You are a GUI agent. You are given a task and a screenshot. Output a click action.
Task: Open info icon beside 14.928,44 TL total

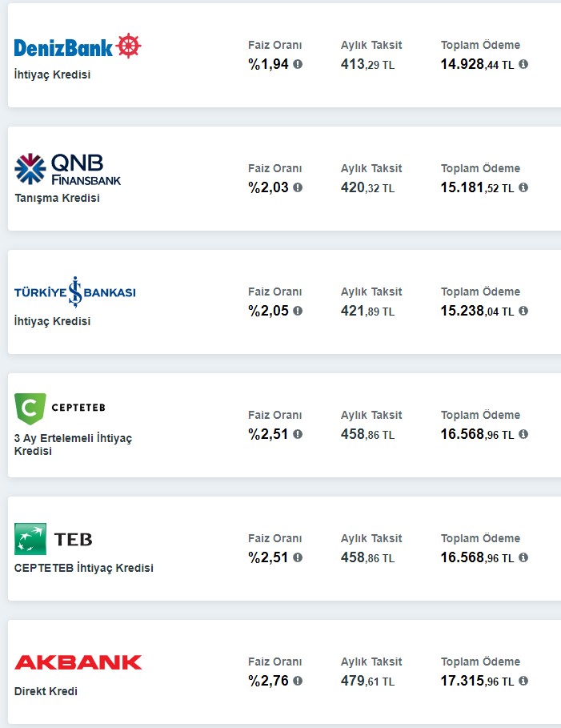pyautogui.click(x=523, y=64)
